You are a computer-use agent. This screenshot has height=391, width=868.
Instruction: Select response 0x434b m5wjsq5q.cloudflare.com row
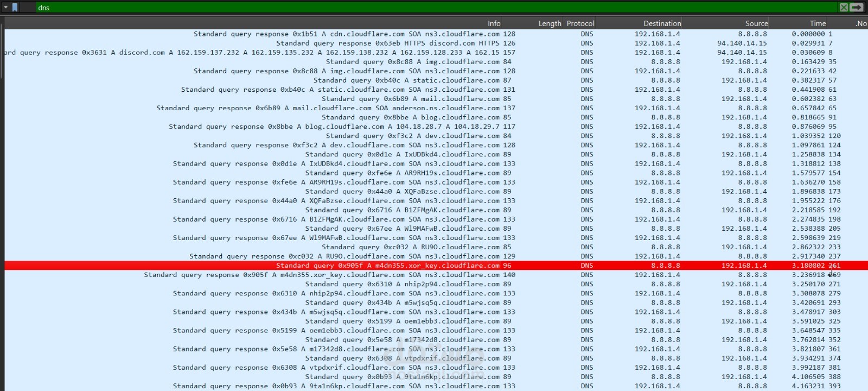click(436, 312)
